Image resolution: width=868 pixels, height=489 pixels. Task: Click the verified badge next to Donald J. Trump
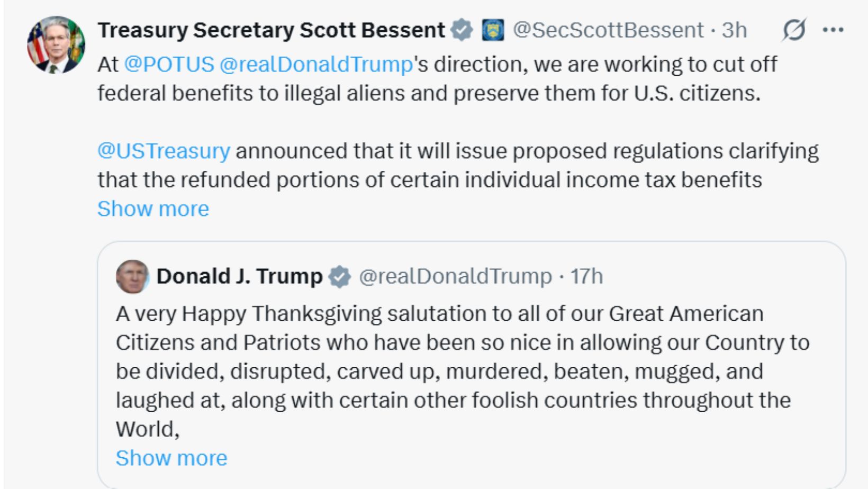[339, 276]
